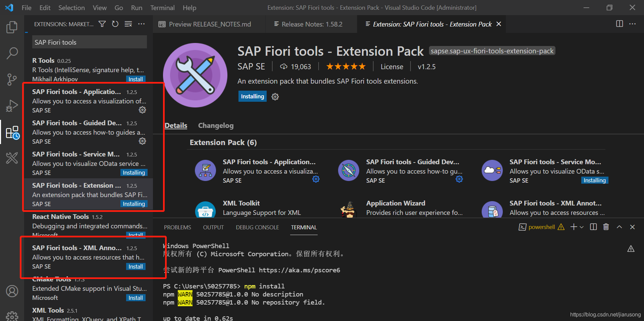Open Extensions view more actions menu
This screenshot has height=321, width=644.
142,24
